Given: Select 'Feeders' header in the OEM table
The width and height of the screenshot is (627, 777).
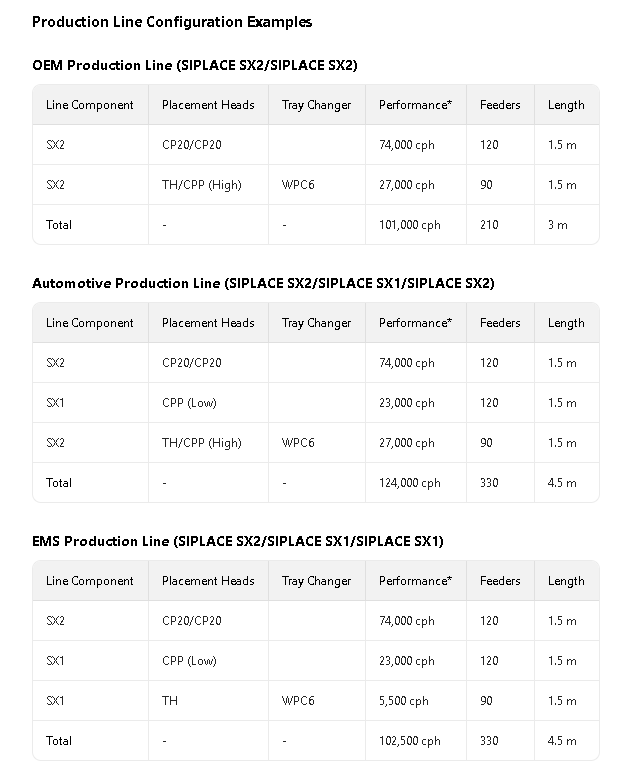Looking at the screenshot, I should pyautogui.click(x=500, y=105).
